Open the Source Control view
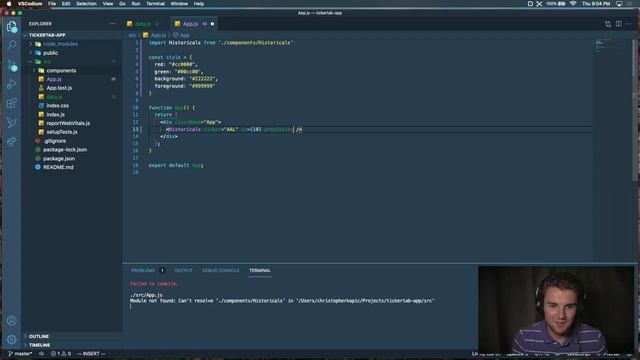The width and height of the screenshot is (640, 360). coord(11,64)
